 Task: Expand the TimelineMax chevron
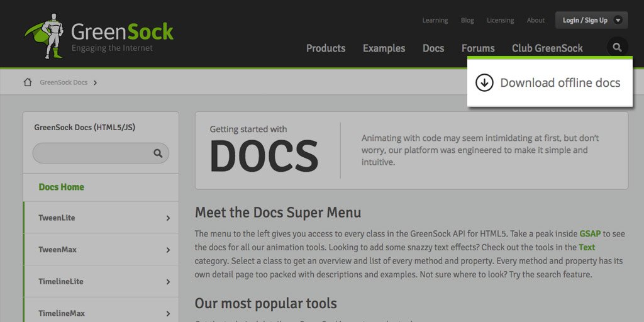[x=168, y=314]
